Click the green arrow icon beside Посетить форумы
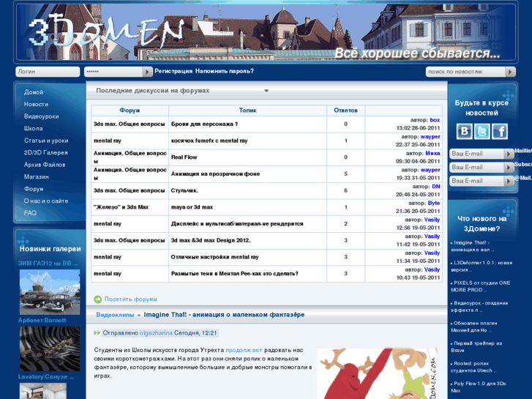532x399 pixels. [98, 299]
